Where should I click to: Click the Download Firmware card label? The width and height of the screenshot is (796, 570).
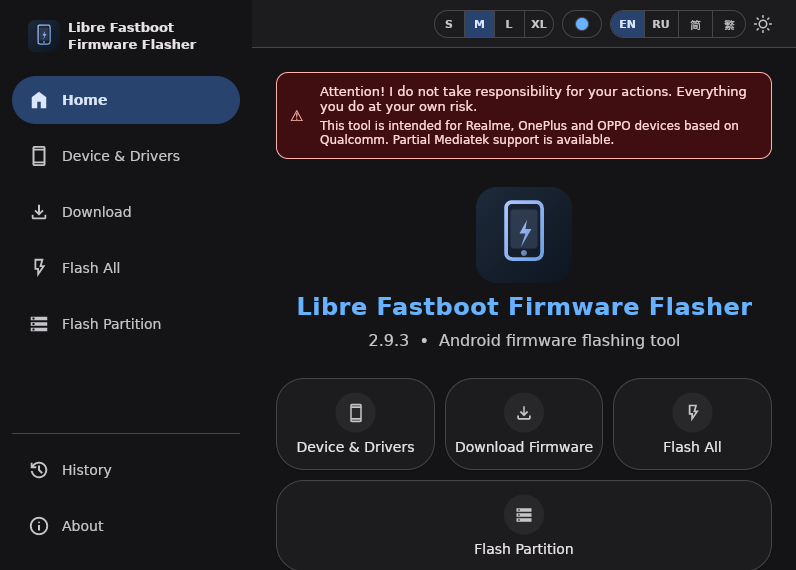[524, 447]
